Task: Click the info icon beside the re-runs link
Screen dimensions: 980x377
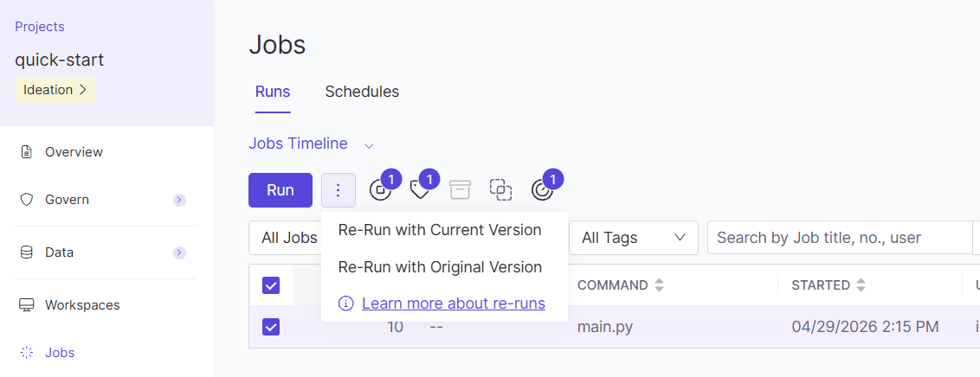Action: [345, 304]
